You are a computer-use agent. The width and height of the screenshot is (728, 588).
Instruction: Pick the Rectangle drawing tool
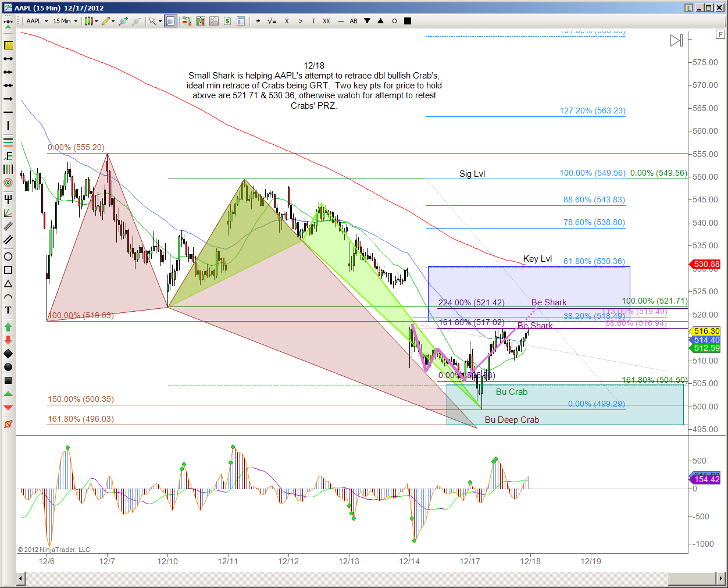(8, 270)
